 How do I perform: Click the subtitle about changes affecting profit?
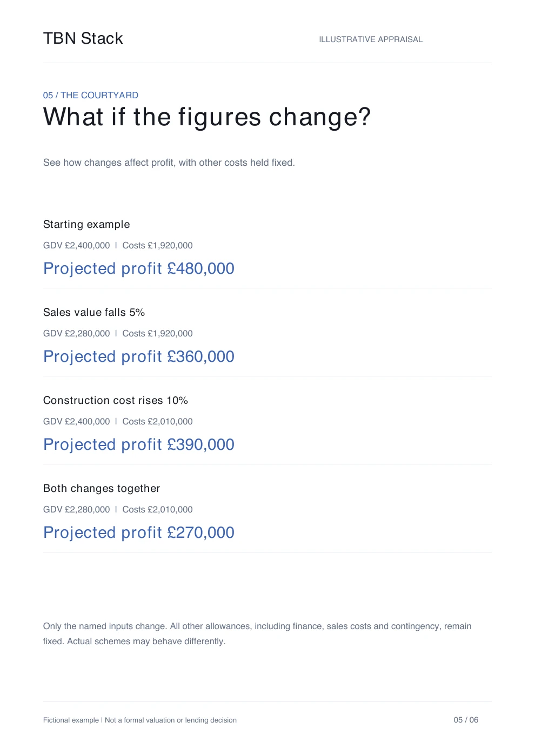pyautogui.click(x=169, y=163)
